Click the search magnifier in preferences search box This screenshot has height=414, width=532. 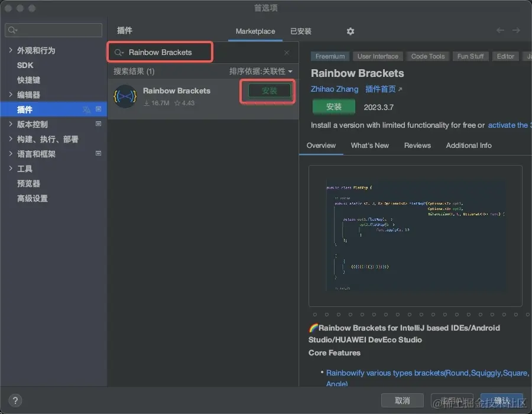(12, 30)
